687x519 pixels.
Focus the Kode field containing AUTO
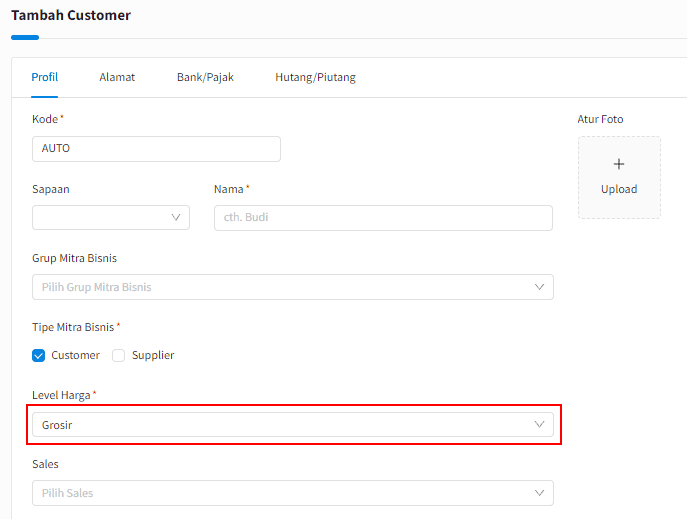pos(156,149)
